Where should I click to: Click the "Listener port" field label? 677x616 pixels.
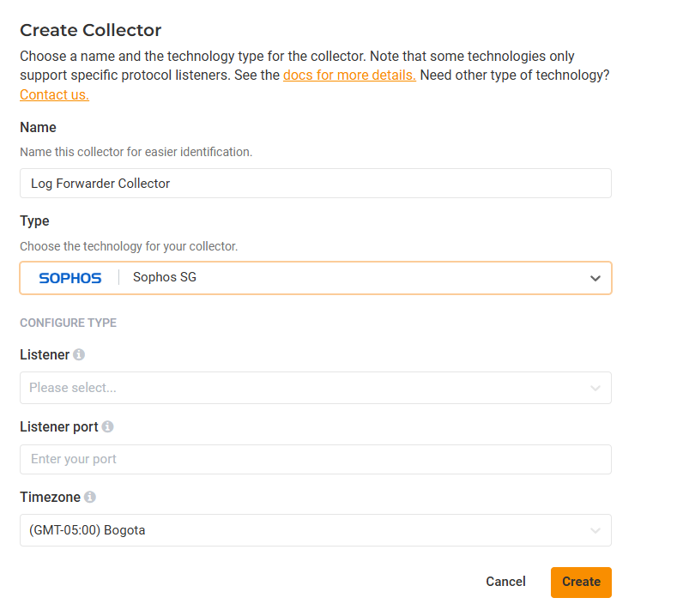coord(59,426)
